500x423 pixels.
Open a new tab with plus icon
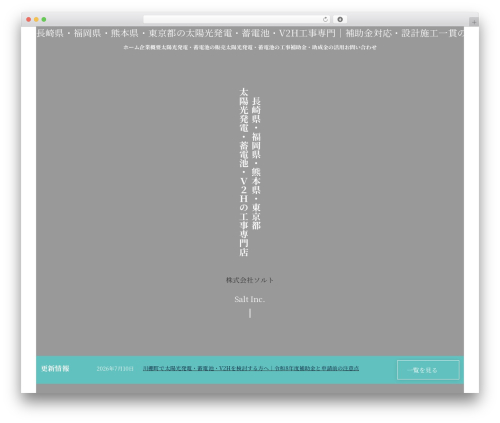474,22
